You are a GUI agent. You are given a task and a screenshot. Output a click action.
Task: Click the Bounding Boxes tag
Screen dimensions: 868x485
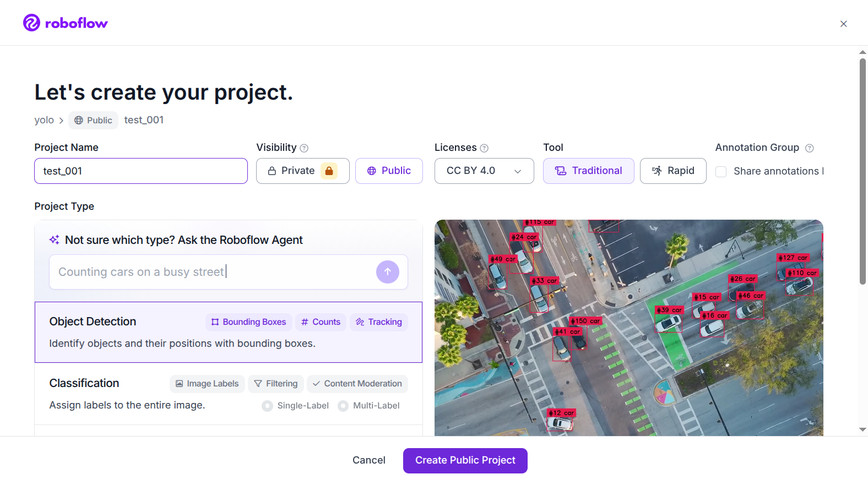click(x=248, y=322)
